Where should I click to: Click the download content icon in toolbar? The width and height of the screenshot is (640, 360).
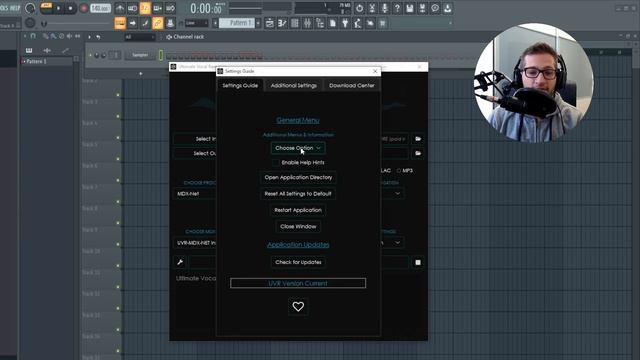pyautogui.click(x=448, y=8)
